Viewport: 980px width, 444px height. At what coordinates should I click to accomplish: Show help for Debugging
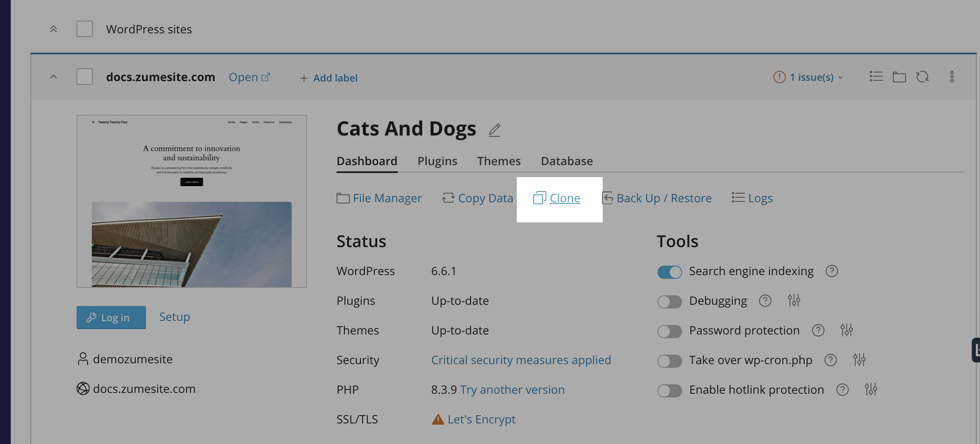pos(765,301)
